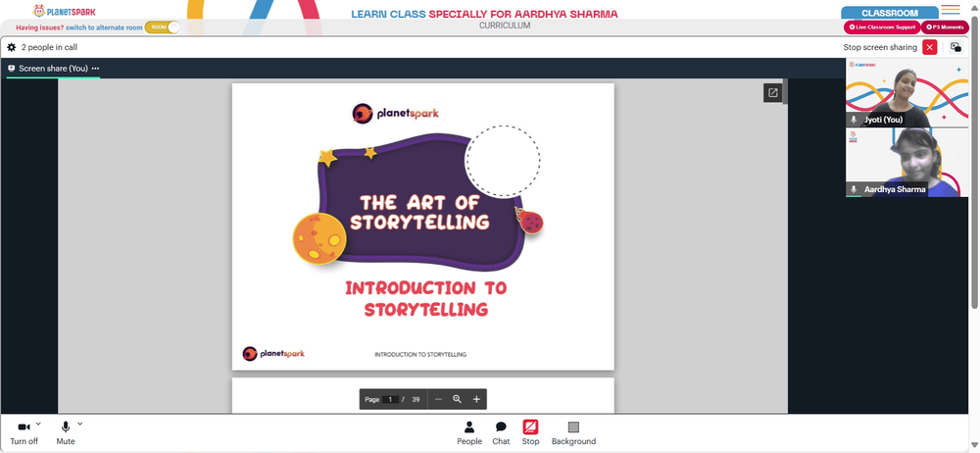Zoom out the PDF with minus icon
This screenshot has height=453, width=980.
(438, 399)
